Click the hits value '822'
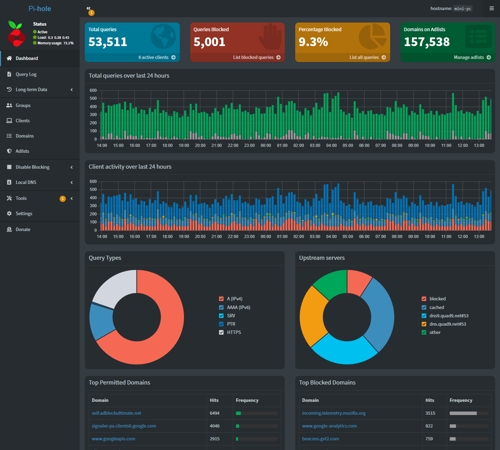Viewport: 500px width, 450px height. click(429, 426)
